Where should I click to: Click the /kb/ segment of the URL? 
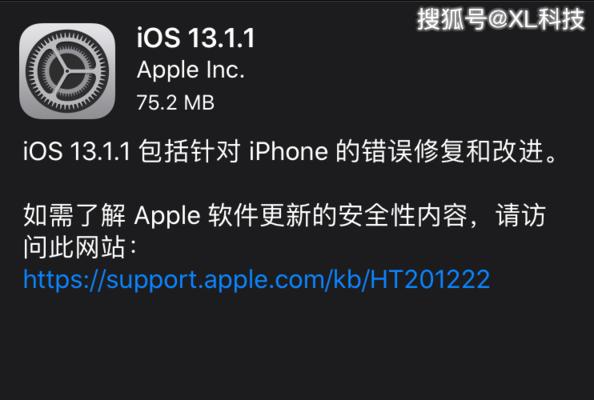(348, 280)
